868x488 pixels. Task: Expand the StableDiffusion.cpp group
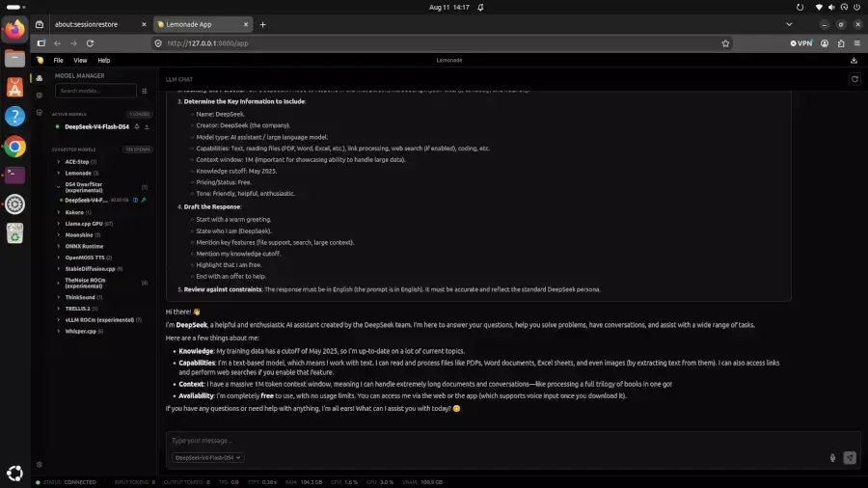pyautogui.click(x=58, y=269)
